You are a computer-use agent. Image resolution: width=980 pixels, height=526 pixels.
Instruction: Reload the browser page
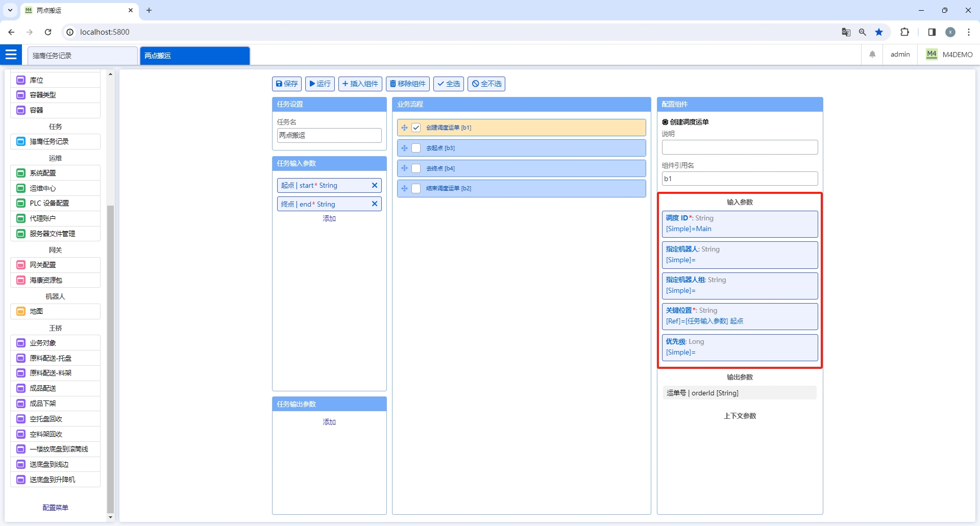coord(48,32)
